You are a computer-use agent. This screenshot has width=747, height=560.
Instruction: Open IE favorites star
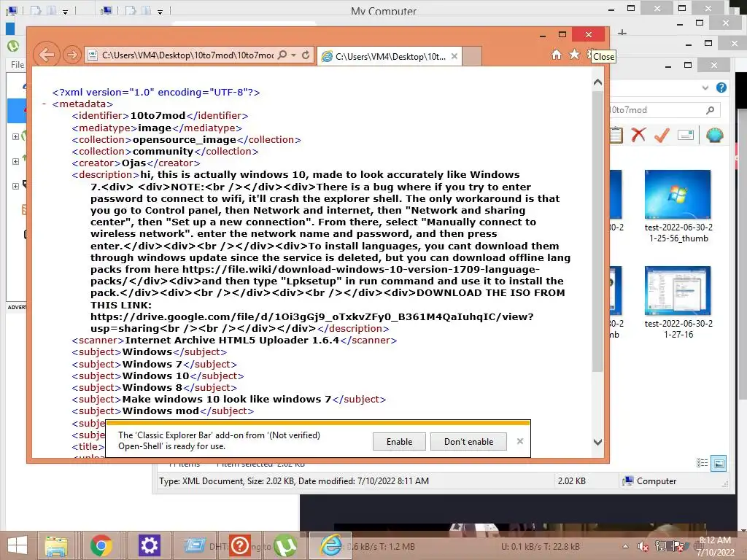[x=575, y=54]
